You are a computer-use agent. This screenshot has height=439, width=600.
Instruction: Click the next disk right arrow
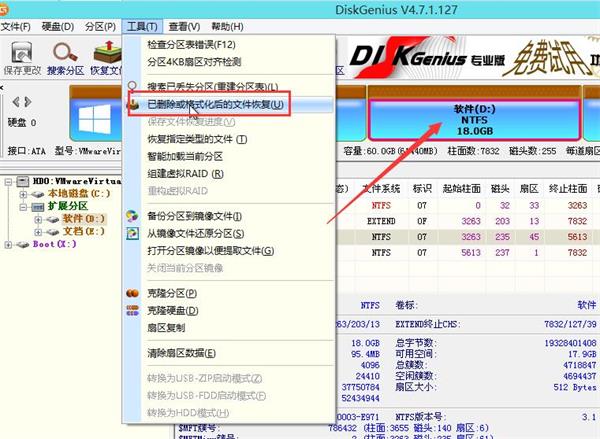[28, 102]
